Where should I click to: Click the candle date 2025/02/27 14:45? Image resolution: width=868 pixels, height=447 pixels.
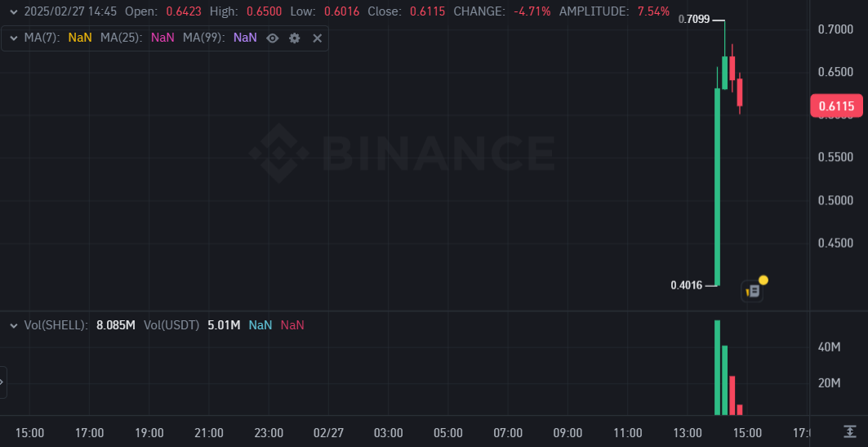point(70,11)
